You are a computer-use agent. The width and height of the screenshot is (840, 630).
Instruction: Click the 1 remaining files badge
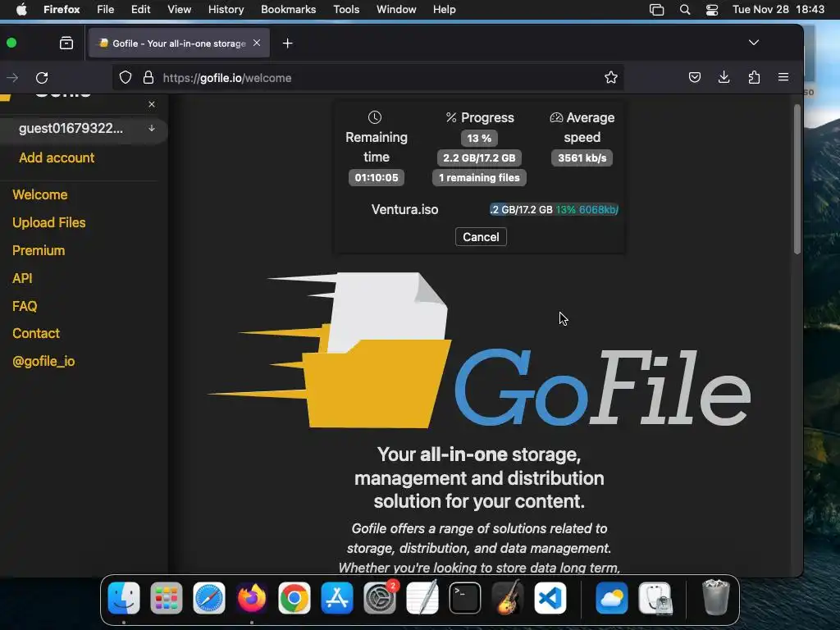479,178
